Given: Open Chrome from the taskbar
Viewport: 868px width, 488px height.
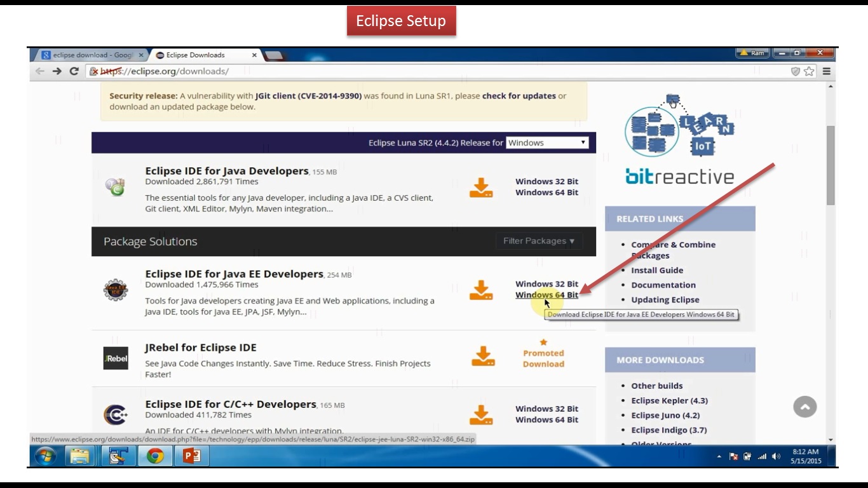Looking at the screenshot, I should 155,456.
